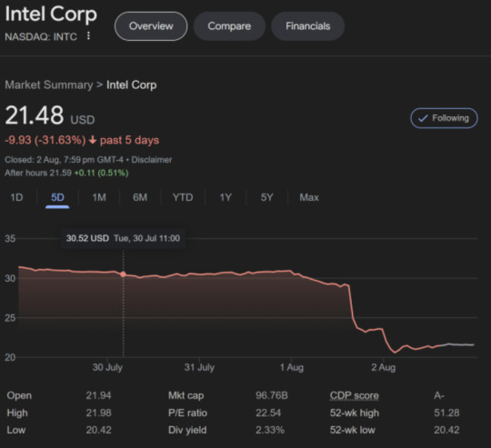Select the 6M time range
Screen dimensions: 491x448
(x=140, y=197)
